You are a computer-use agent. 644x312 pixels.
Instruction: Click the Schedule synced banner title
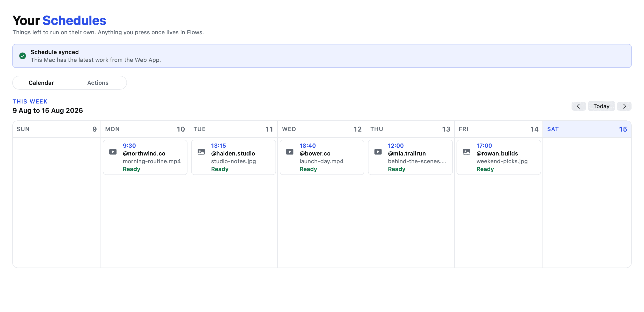[55, 52]
